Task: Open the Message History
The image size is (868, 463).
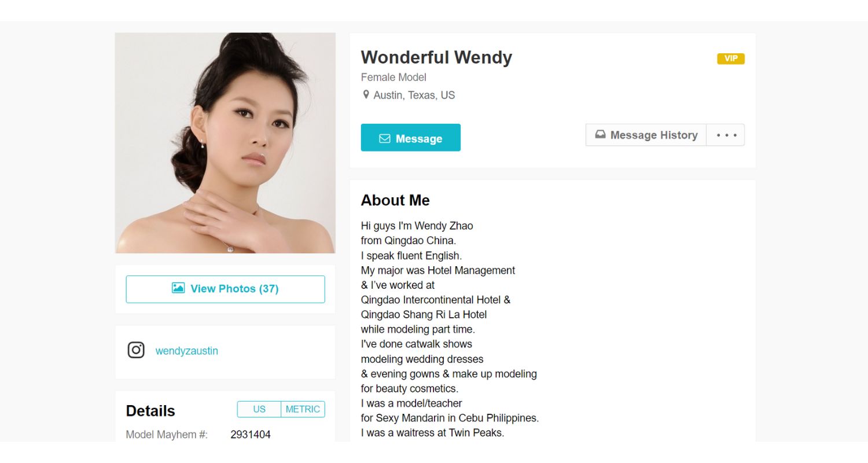Action: [x=646, y=135]
